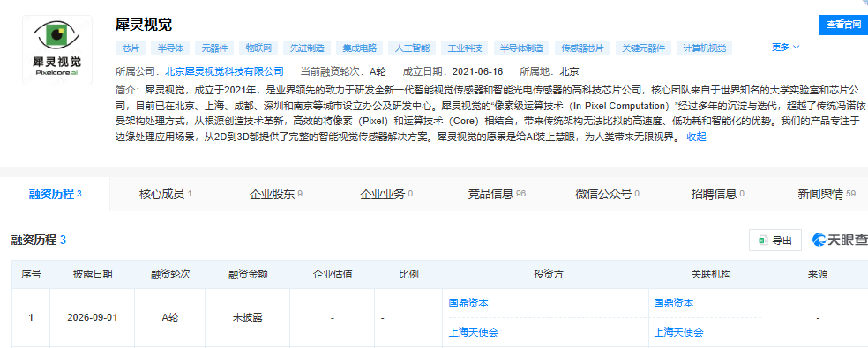Select the 物联网 tag
Image resolution: width=868 pixels, height=348 pixels.
click(x=259, y=48)
